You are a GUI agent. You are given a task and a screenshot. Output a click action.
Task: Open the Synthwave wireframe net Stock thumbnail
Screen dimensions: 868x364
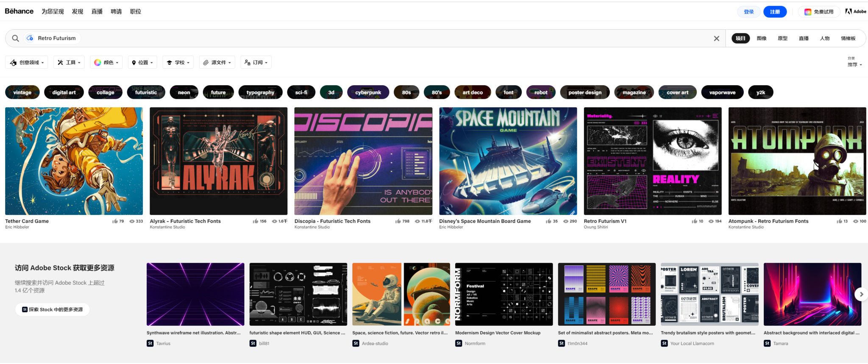195,294
